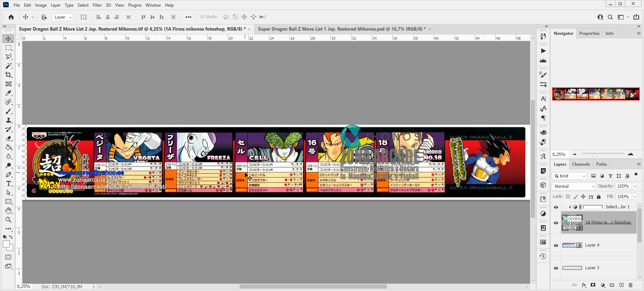Open the File menu

pos(17,5)
